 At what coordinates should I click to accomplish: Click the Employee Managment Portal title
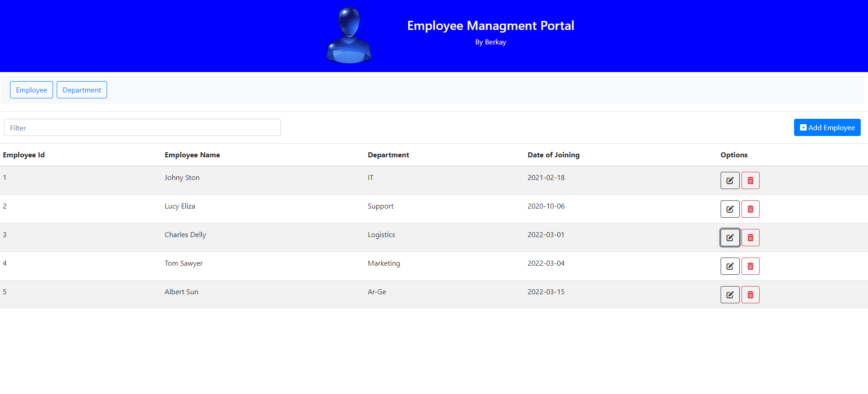[491, 26]
